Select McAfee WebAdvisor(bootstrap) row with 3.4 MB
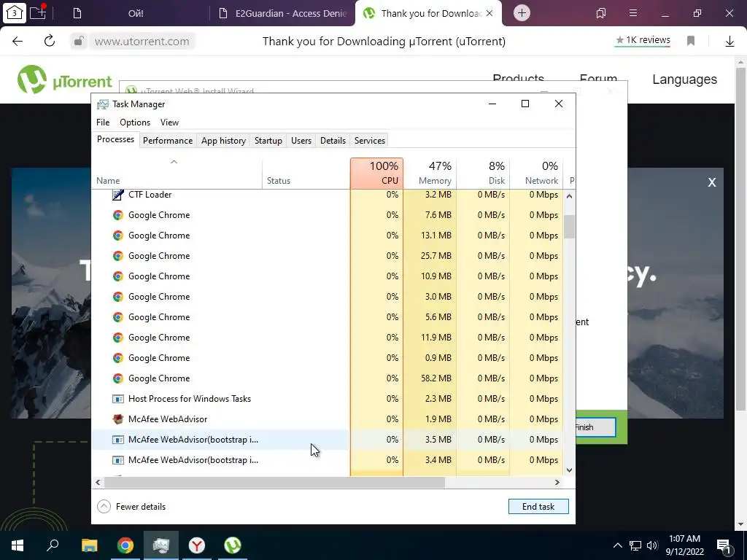This screenshot has width=747, height=560. coord(328,460)
